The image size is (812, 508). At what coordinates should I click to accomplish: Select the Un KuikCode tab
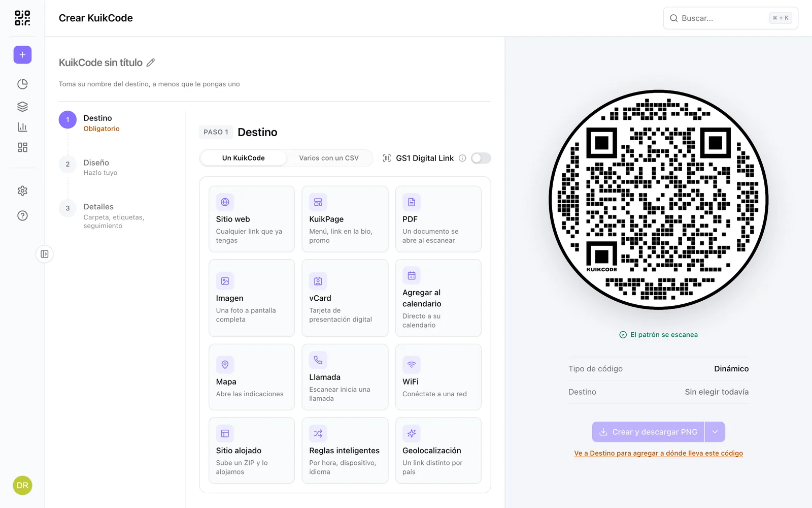click(244, 158)
